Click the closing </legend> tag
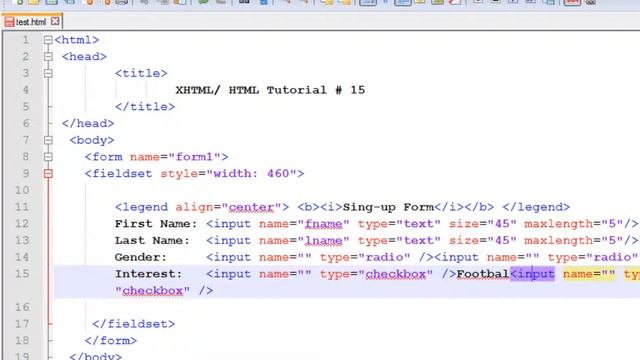640x360 pixels. 536,207
